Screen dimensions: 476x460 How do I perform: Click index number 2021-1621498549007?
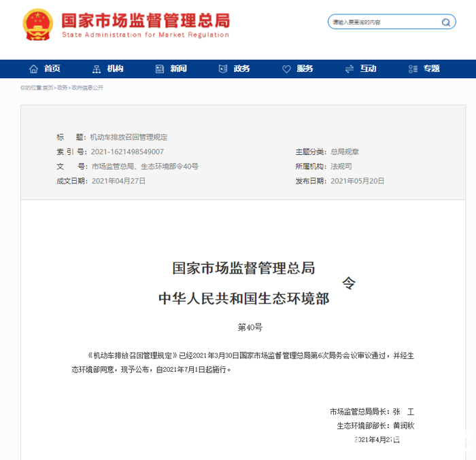(127, 152)
